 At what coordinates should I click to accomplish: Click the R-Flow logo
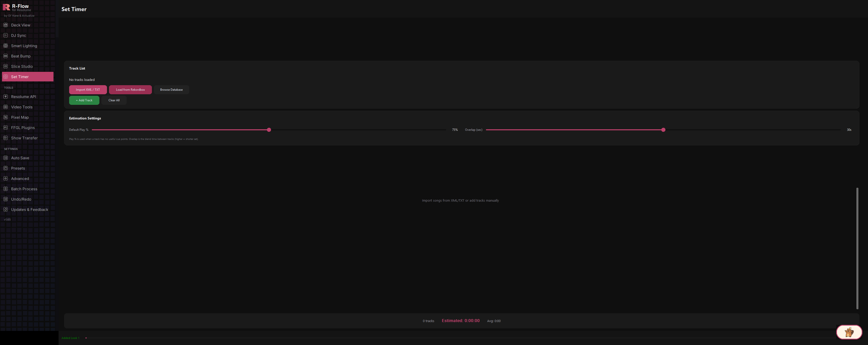(6, 7)
